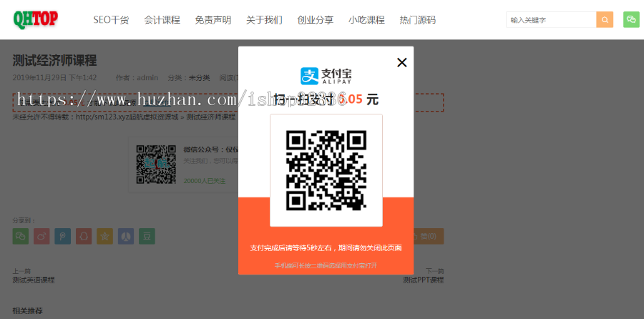The width and height of the screenshot is (644, 319).
Task: Click the 测试经济师课程 article title
Action: click(54, 61)
